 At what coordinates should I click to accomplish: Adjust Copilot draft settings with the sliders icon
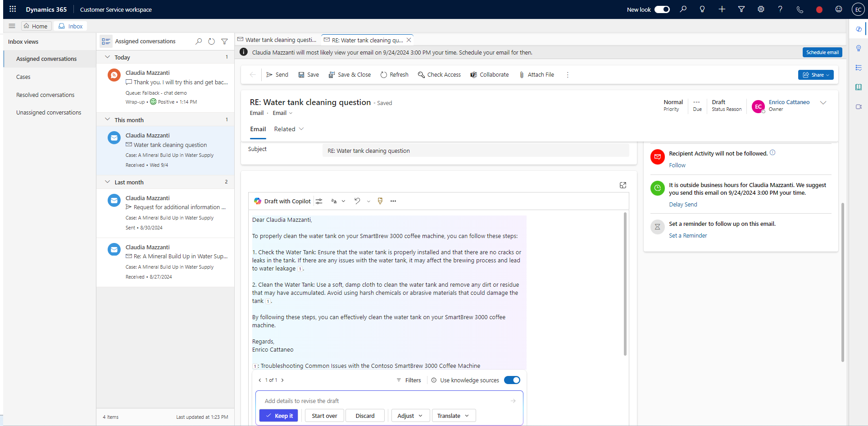point(319,201)
